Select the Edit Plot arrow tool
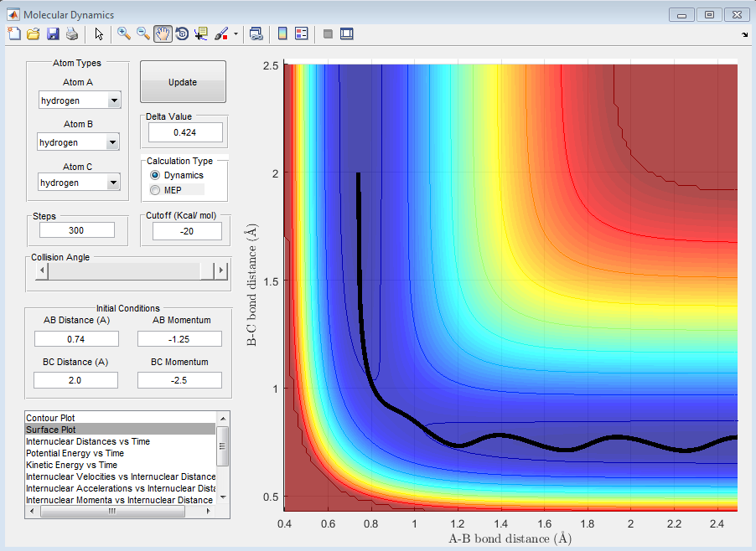This screenshot has height=551, width=756. (99, 33)
